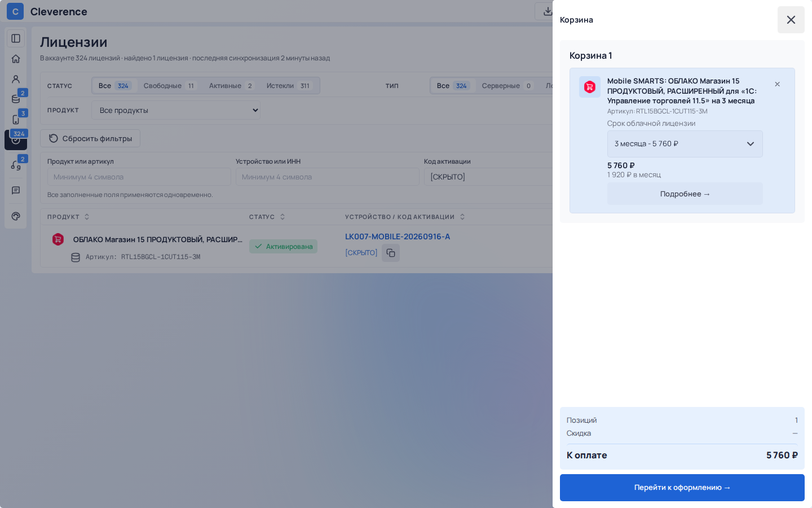Click the Сбросить фильтры button
Viewport: 812px width, 508px height.
pos(90,138)
